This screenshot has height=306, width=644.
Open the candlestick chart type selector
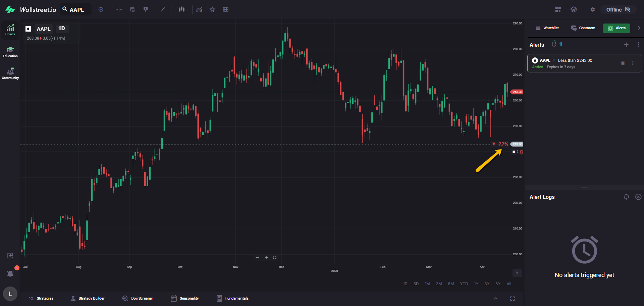click(x=181, y=10)
